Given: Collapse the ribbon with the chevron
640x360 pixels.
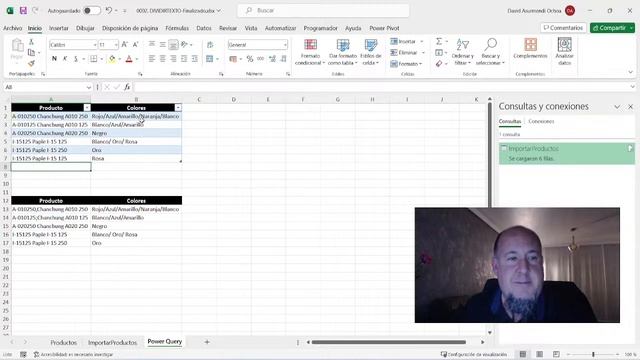Looking at the screenshot, I should [631, 72].
